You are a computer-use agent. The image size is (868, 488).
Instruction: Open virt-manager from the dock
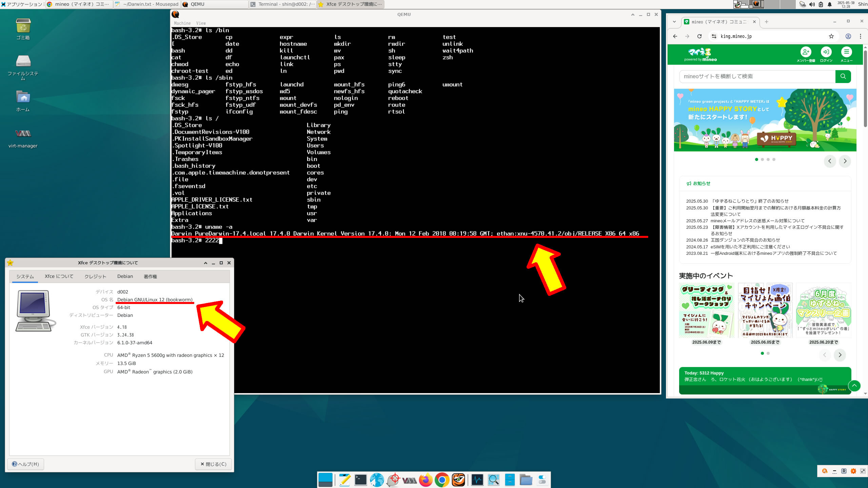point(409,480)
